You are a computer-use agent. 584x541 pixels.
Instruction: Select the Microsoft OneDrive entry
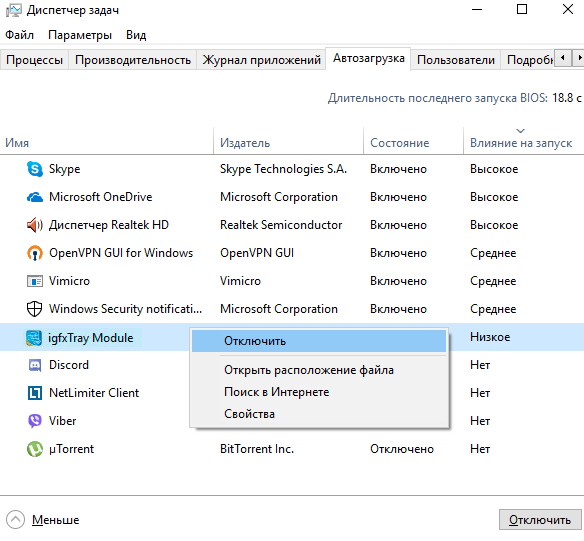(x=101, y=197)
